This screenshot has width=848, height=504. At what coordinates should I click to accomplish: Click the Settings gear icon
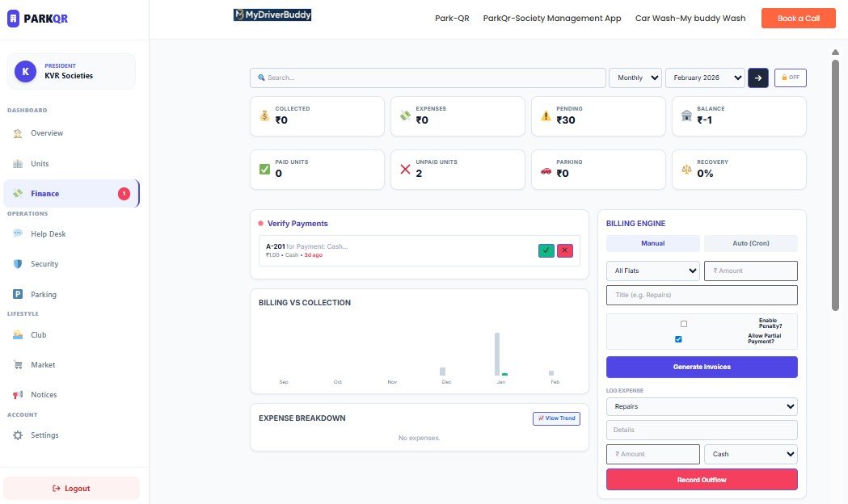coord(18,435)
